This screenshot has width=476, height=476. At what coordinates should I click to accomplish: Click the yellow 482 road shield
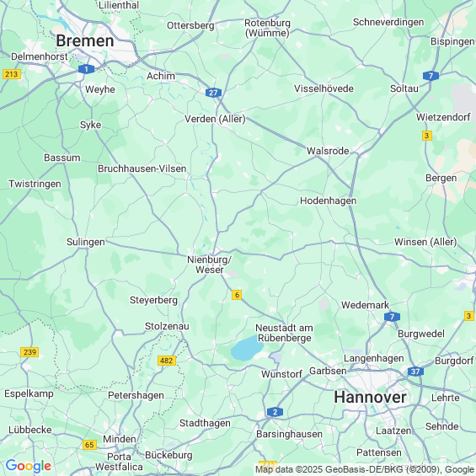[167, 361]
